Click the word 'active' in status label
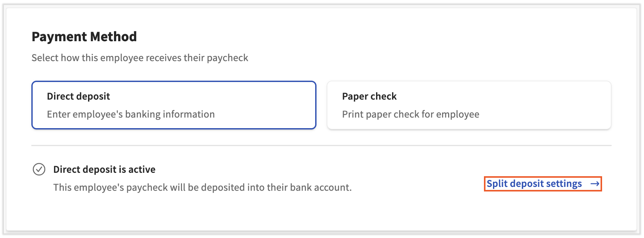644x238 pixels. (x=142, y=169)
